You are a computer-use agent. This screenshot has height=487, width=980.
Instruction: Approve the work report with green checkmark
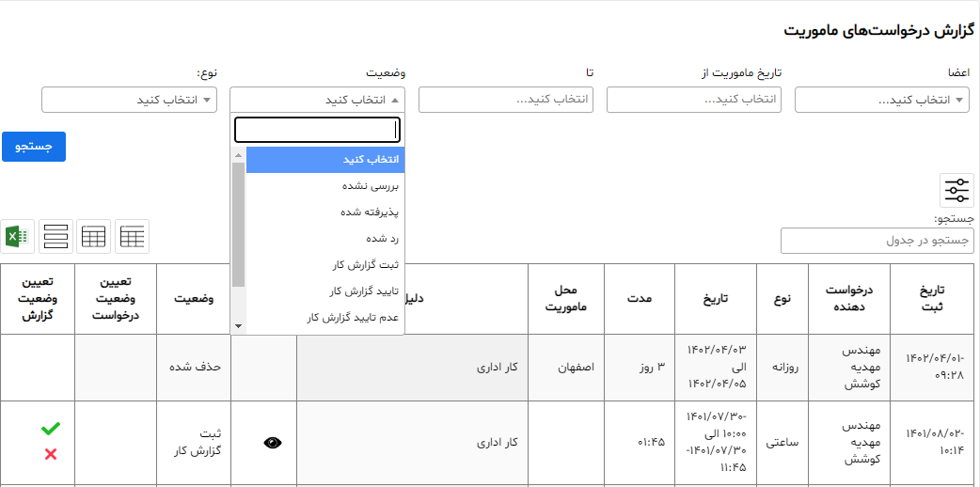tap(51, 429)
